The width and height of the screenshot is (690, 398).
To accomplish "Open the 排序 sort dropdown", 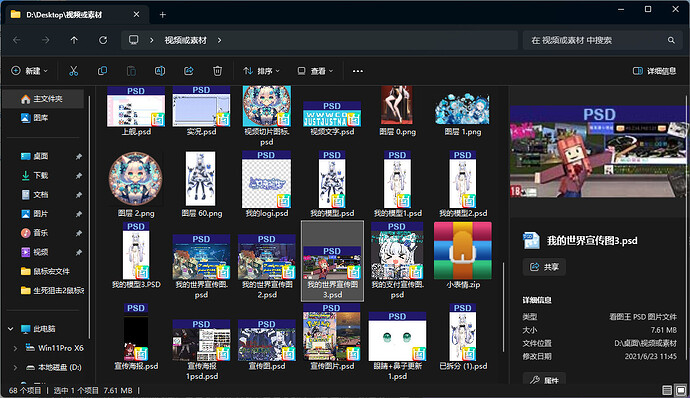I will (261, 71).
